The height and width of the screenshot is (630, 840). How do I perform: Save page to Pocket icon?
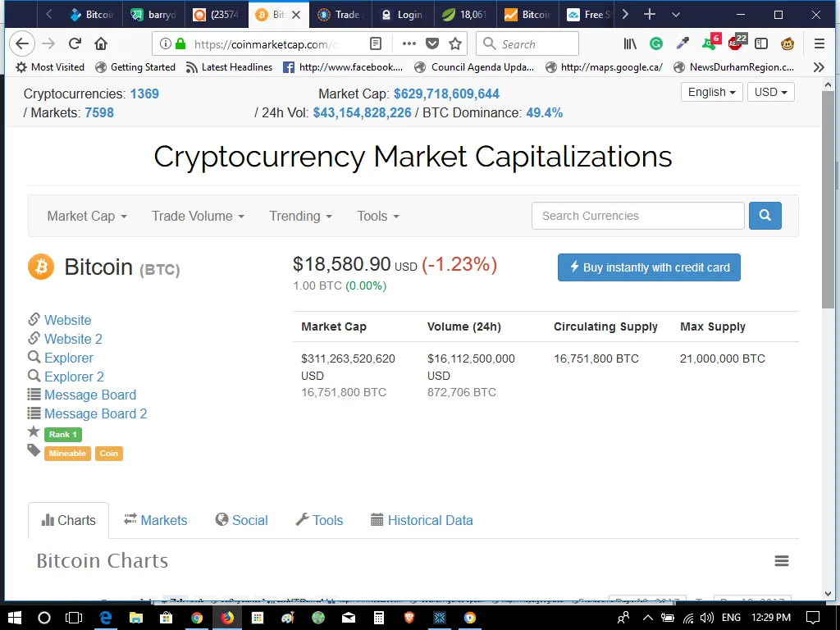(432, 44)
